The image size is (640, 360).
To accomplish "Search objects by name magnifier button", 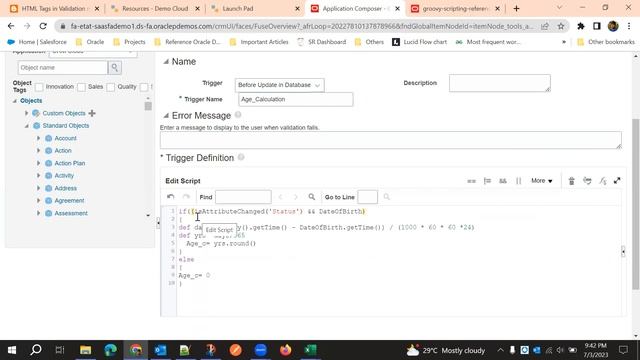I will 115,68.
